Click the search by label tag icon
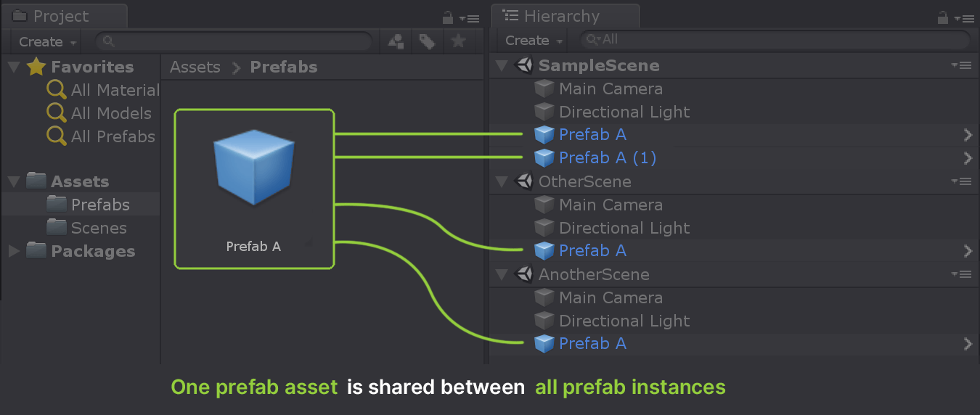Screen dimensions: 980x415 (x=427, y=41)
